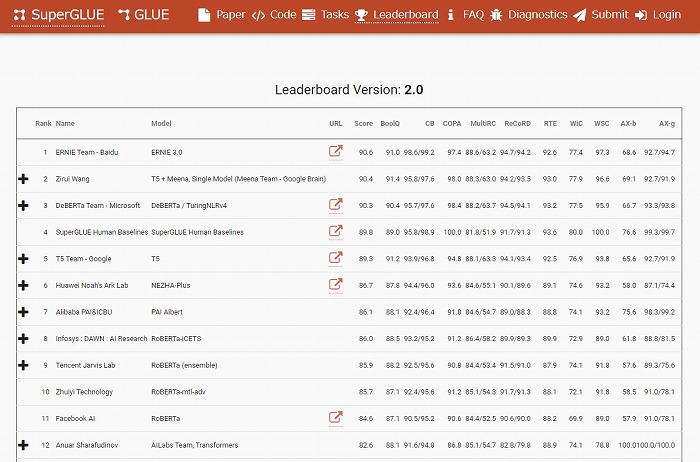
Task: Go to the SuperGLUE home link
Action: [58, 15]
